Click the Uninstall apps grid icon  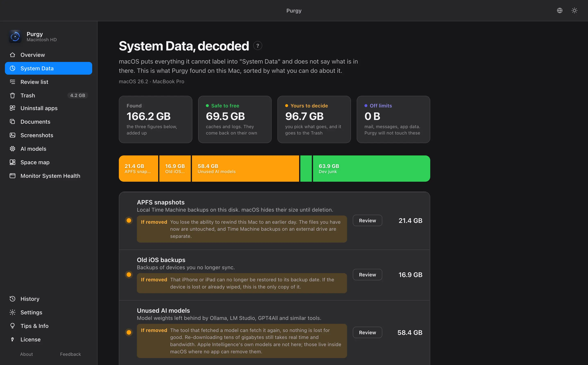pyautogui.click(x=12, y=108)
